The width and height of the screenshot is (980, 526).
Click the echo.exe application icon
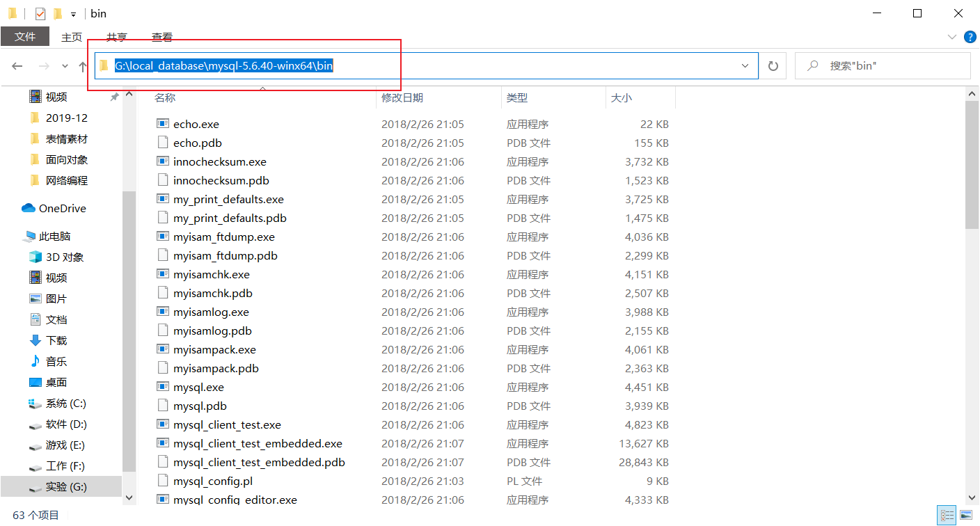click(x=163, y=124)
